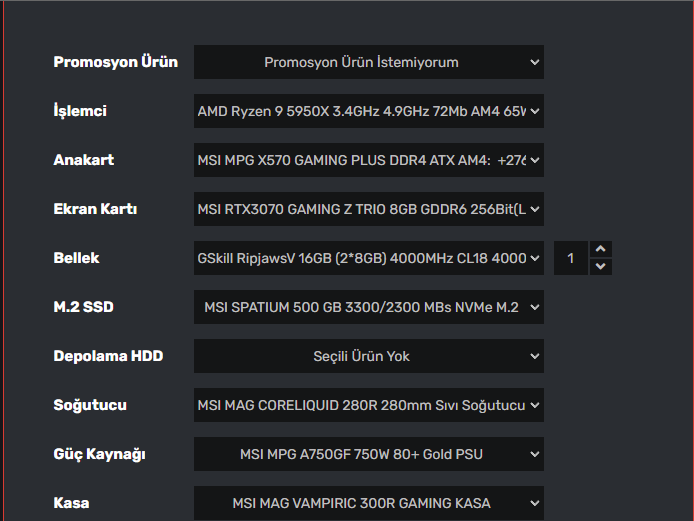This screenshot has height=521, width=694.
Task: Open the M.2 SSD MSI SPATIUM dropdown
Action: click(368, 307)
